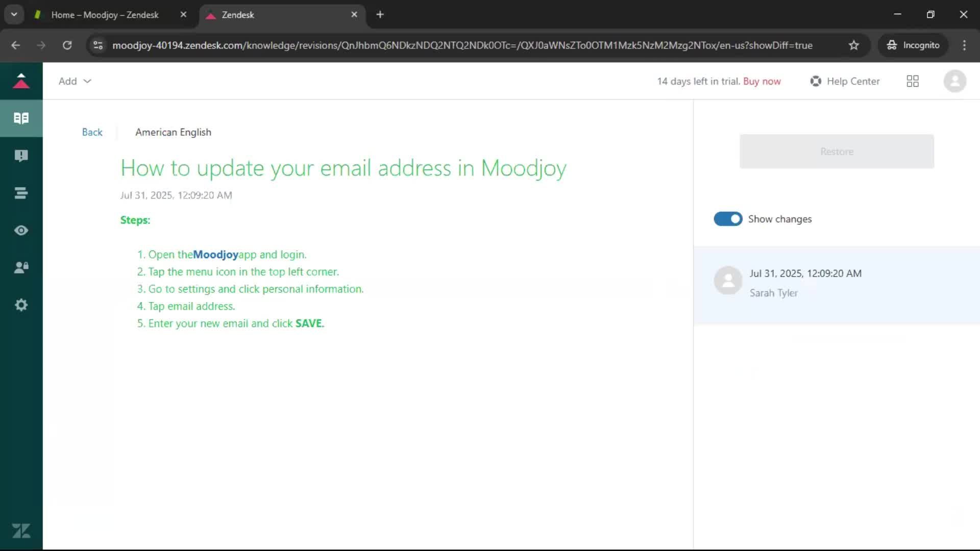Click the article timestamp under the title

pos(176,195)
